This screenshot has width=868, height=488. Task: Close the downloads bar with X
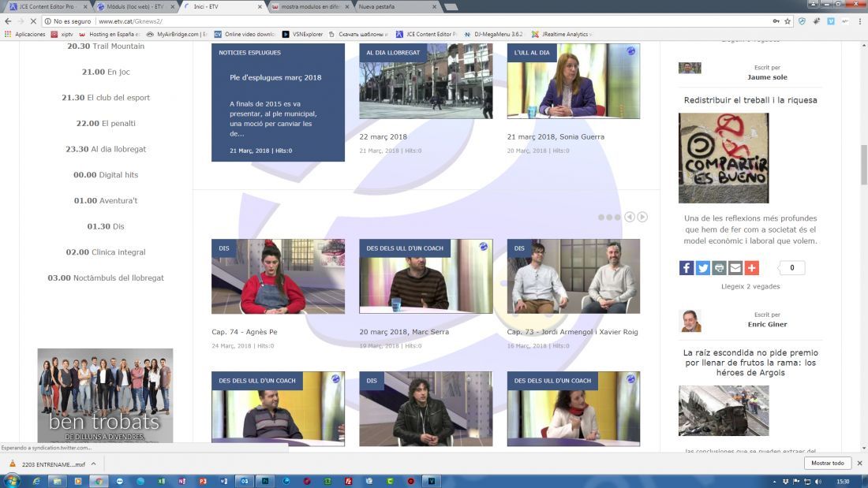pyautogui.click(x=859, y=463)
